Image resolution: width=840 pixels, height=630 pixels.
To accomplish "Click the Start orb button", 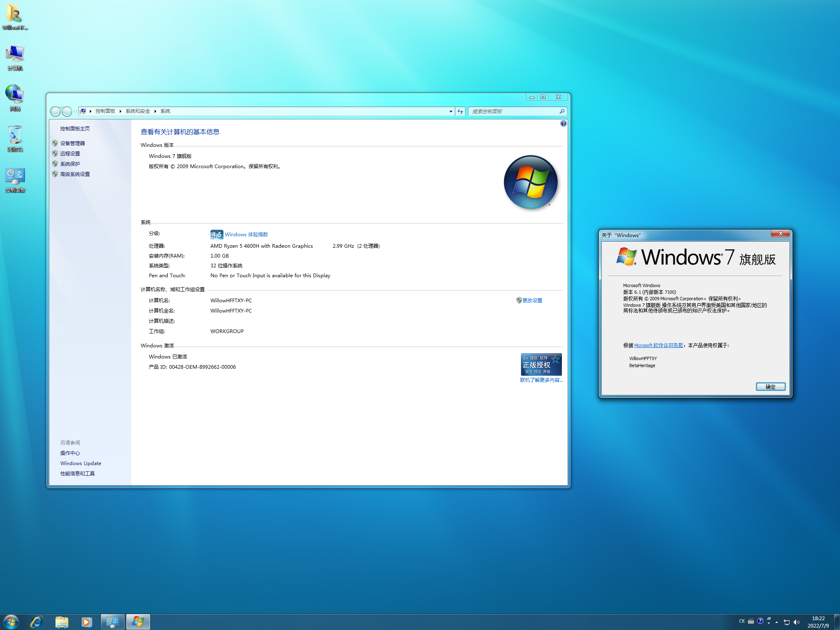I will [x=11, y=622].
